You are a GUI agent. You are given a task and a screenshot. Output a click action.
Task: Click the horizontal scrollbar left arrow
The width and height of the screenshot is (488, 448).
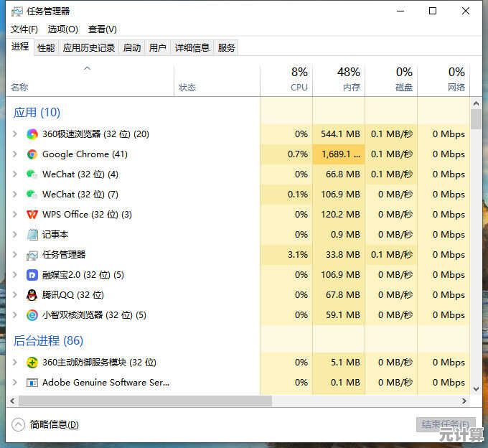(12, 401)
